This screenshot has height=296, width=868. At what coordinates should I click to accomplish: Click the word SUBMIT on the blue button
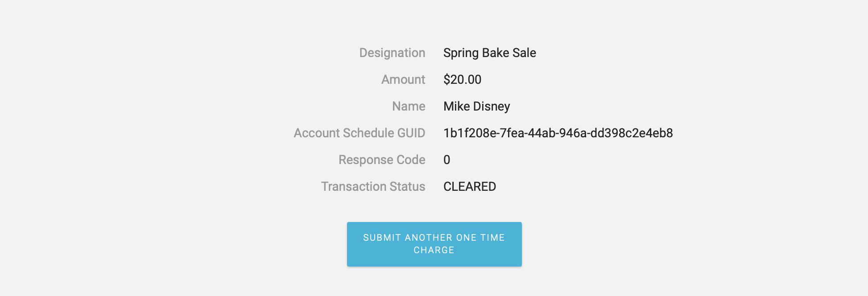pos(381,238)
